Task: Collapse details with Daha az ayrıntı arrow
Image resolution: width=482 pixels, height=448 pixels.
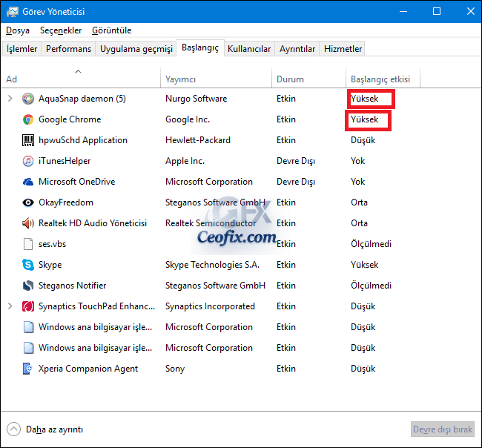Action: (x=14, y=429)
